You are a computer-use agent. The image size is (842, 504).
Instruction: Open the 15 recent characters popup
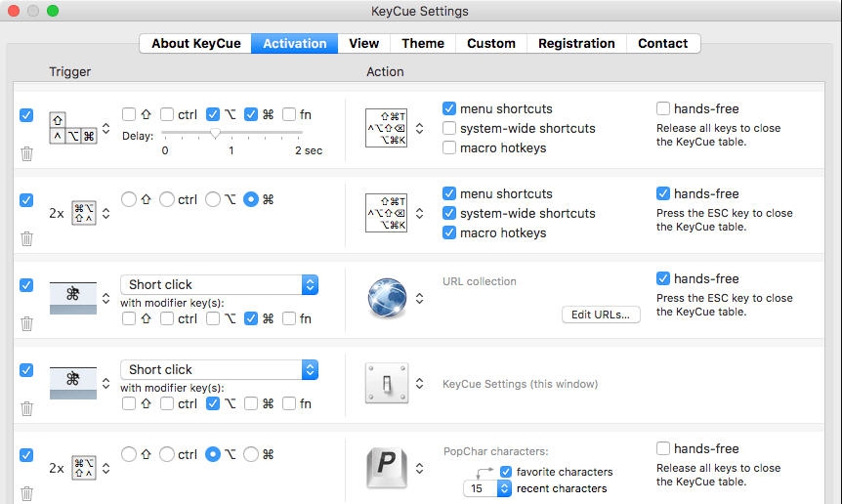pos(487,488)
